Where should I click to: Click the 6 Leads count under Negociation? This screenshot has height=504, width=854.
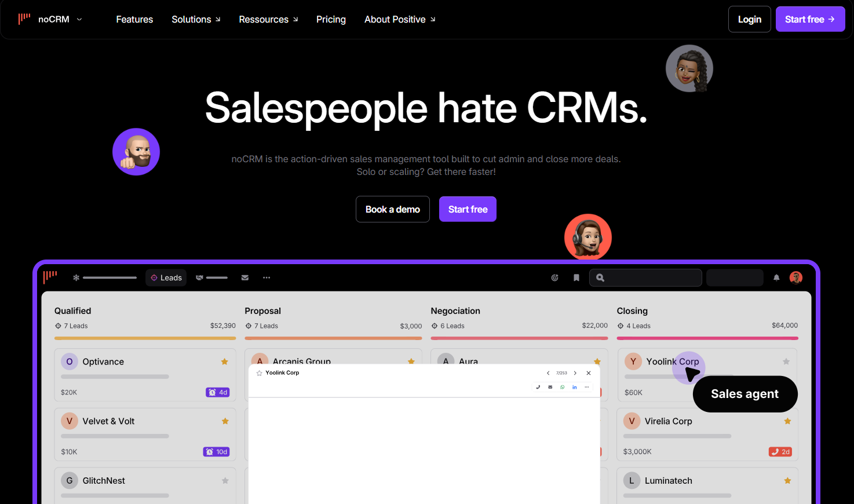(x=448, y=326)
